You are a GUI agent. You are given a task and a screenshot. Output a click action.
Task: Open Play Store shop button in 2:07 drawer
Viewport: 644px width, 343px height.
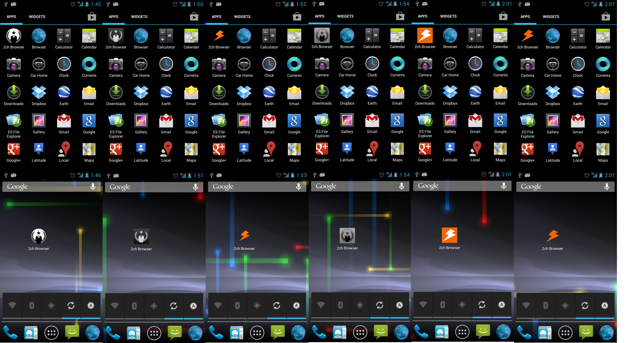point(606,17)
